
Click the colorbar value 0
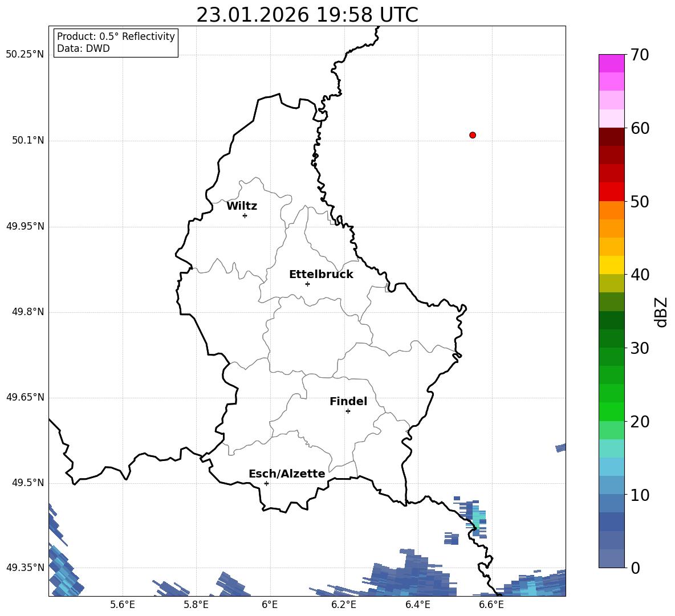coord(635,568)
